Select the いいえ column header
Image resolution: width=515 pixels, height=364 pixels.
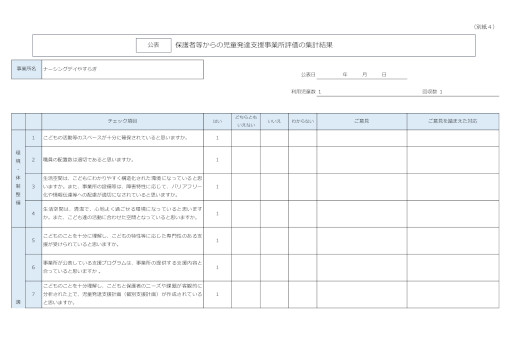pyautogui.click(x=274, y=121)
